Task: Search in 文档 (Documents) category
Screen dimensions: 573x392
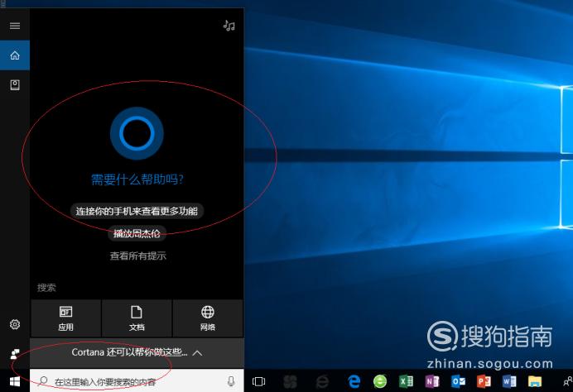Action: [x=137, y=318]
